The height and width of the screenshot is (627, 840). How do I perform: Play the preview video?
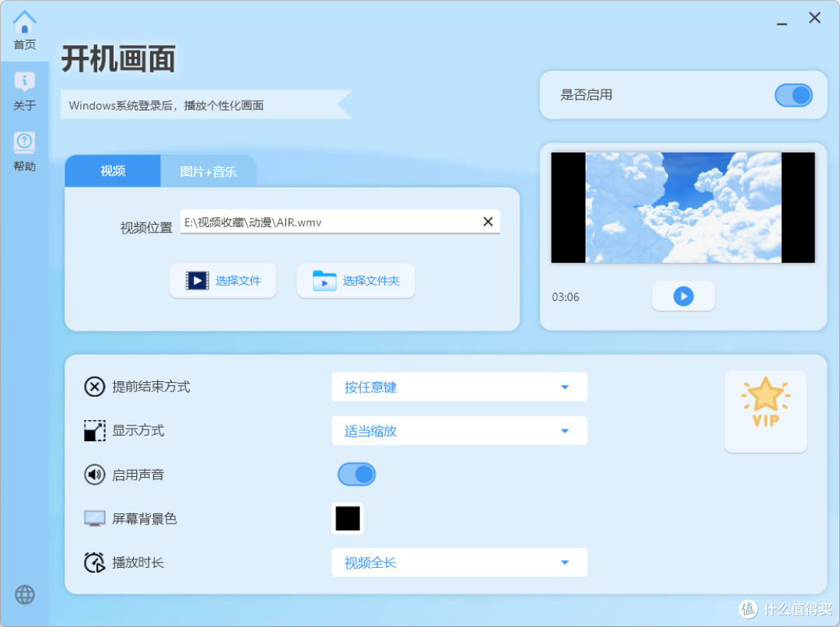click(683, 296)
